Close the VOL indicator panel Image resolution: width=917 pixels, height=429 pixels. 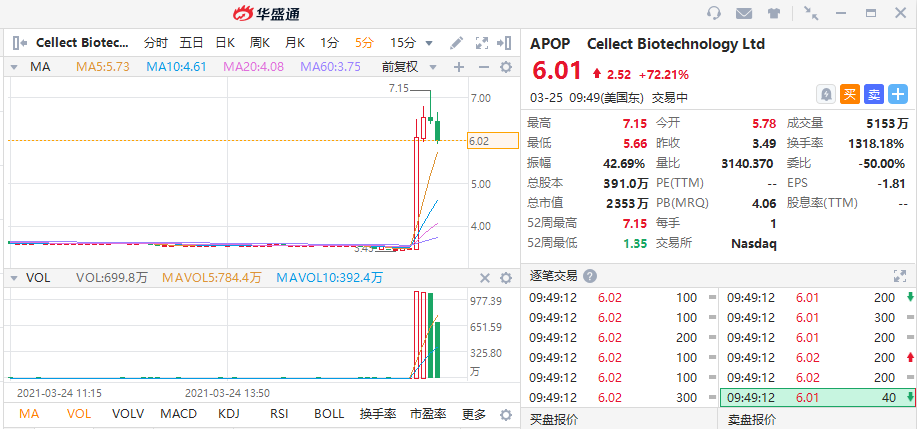pyautogui.click(x=485, y=278)
